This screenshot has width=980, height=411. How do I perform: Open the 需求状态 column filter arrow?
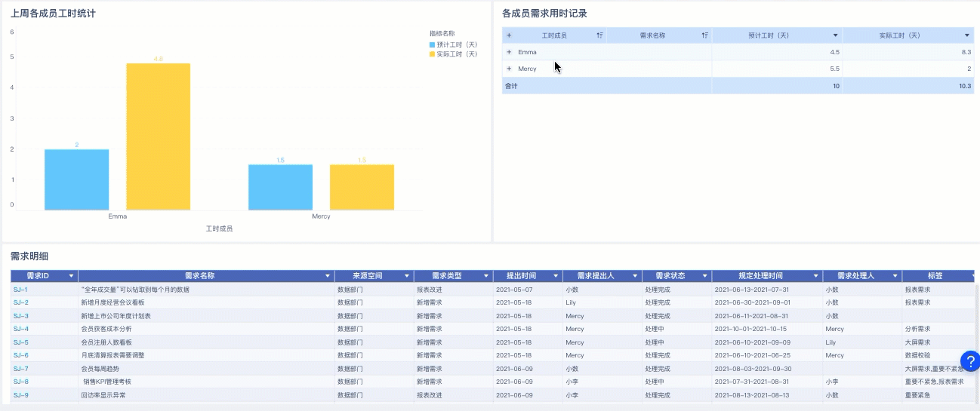(705, 276)
